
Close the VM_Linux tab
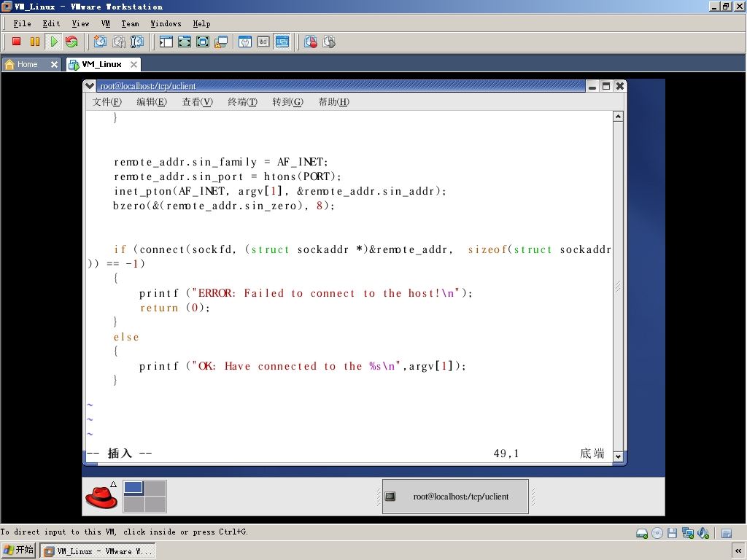[x=134, y=64]
